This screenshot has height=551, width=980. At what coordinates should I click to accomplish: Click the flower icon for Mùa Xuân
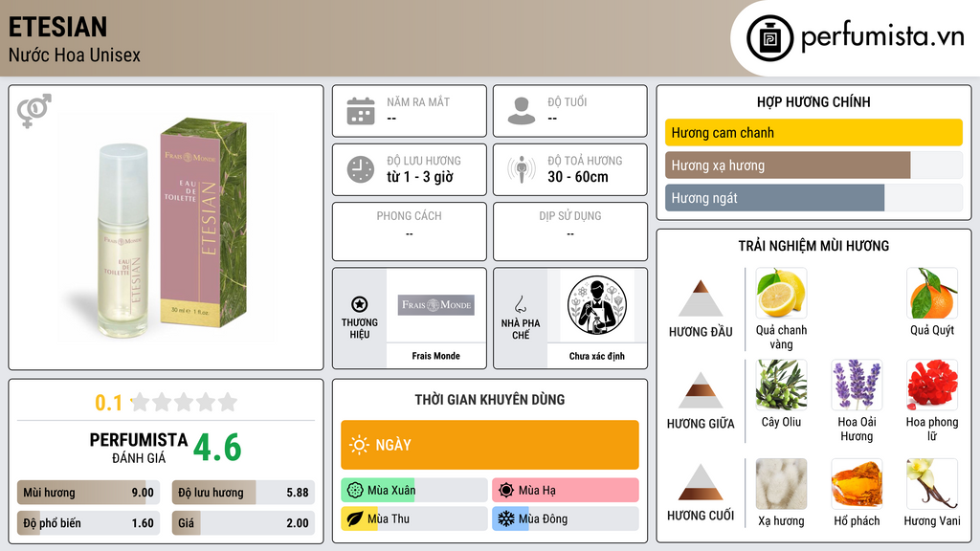pos(355,491)
